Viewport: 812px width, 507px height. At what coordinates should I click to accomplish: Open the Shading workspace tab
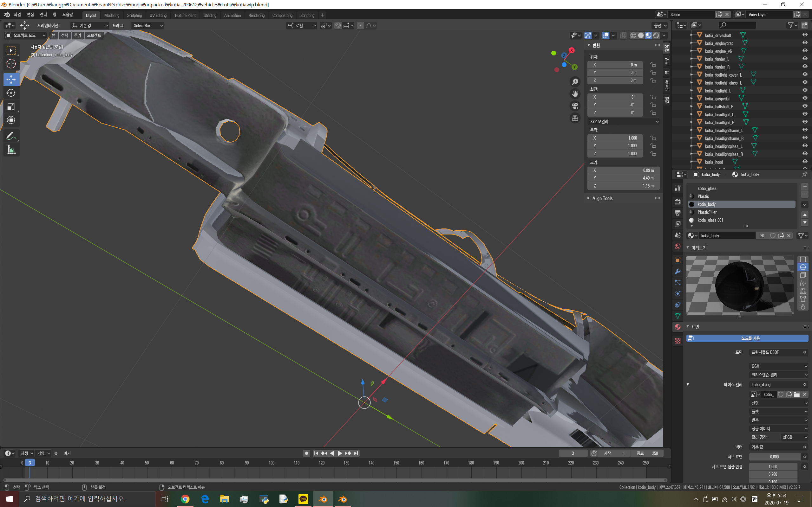(210, 16)
